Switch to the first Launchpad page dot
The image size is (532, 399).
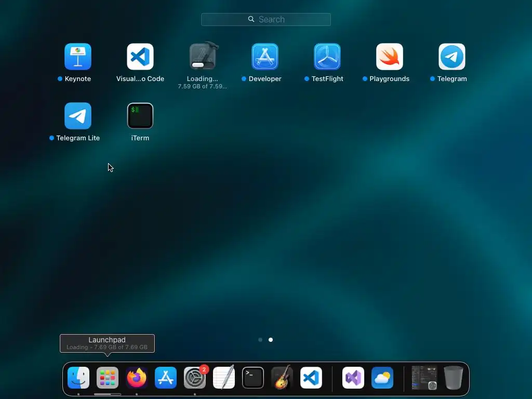(260, 340)
